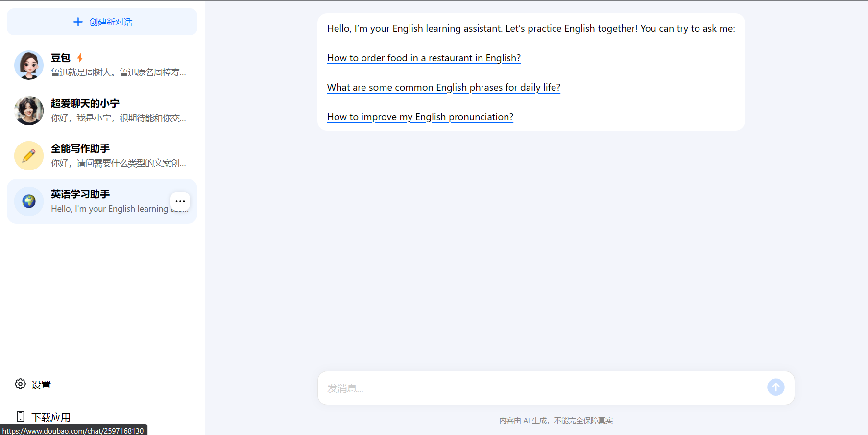Focus the 发消息 message input field

(539, 388)
